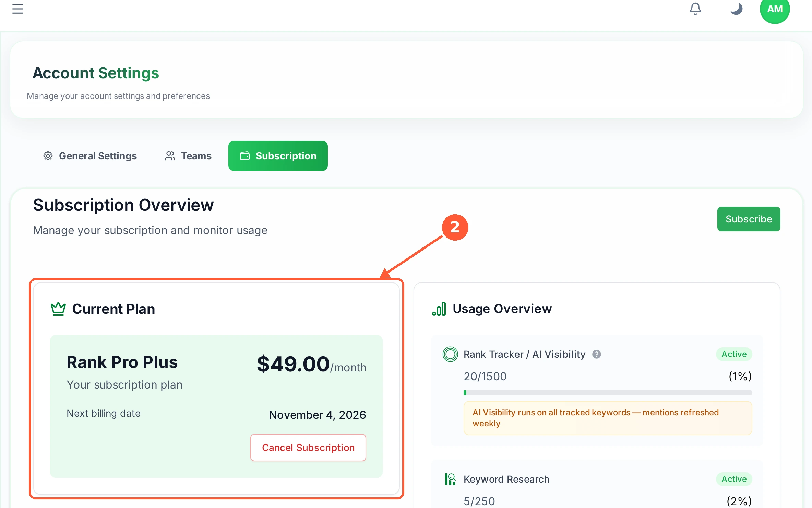The width and height of the screenshot is (812, 508).
Task: Click Cancel Subscription button
Action: point(308,448)
